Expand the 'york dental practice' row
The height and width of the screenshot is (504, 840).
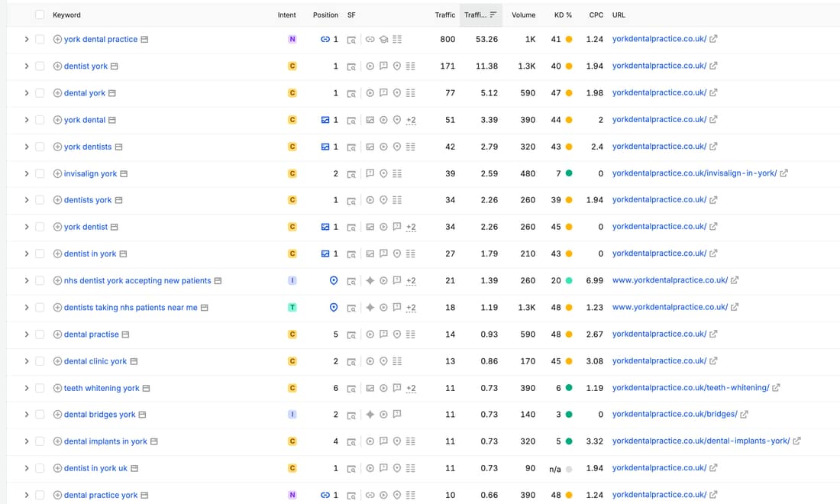26,40
